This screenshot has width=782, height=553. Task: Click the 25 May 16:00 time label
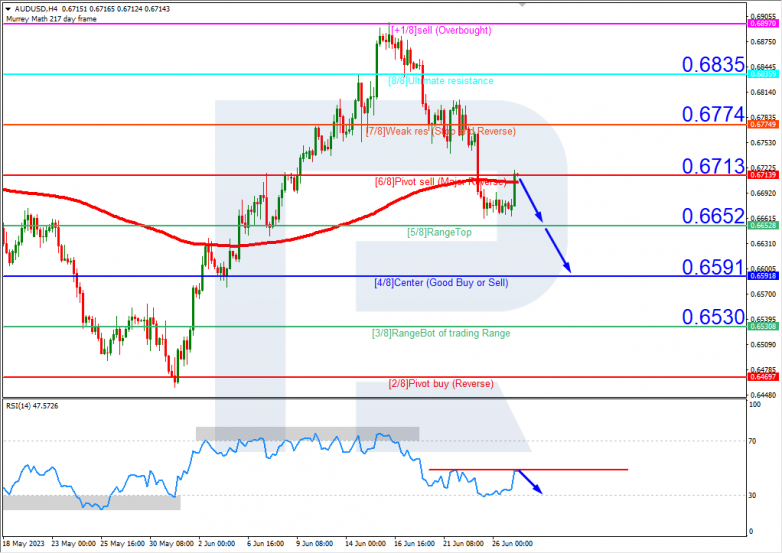click(x=123, y=544)
